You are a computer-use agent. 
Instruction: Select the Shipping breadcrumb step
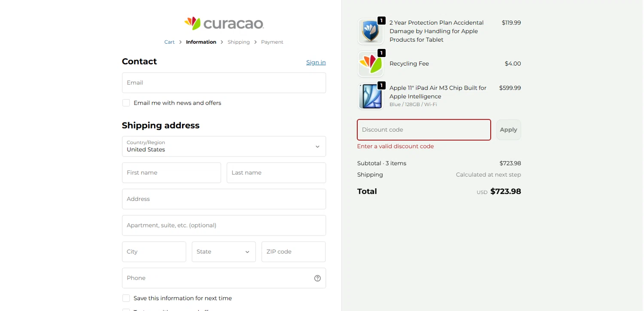pos(239,42)
